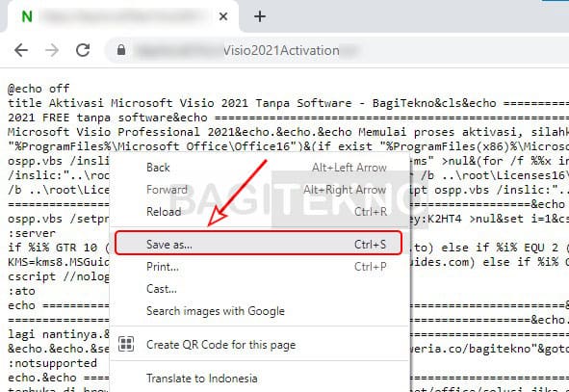Choose Back in the context menu
This screenshot has height=392, width=569.
coord(260,168)
